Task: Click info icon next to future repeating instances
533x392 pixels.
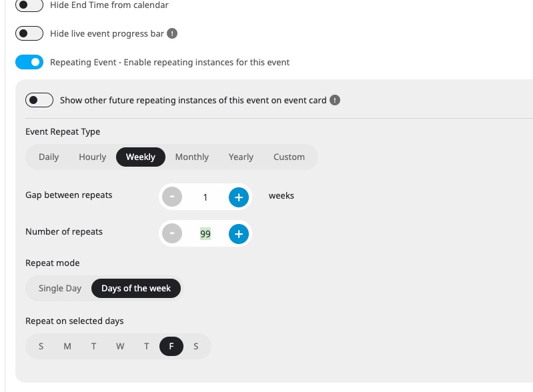Action: tap(335, 100)
